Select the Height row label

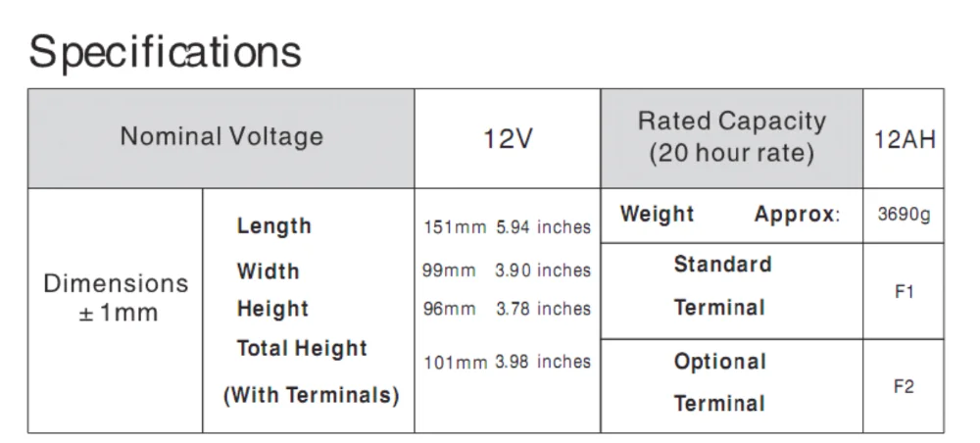[272, 310]
